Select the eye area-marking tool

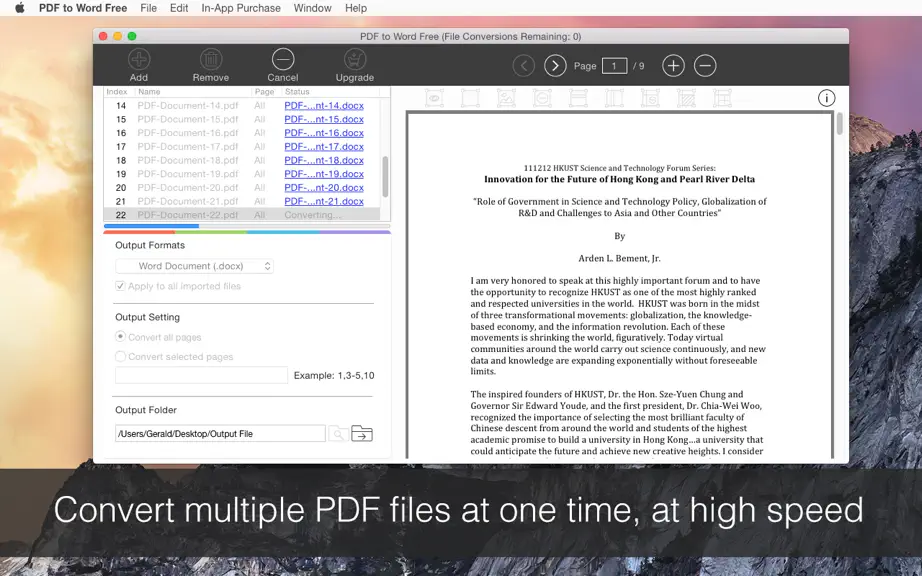pyautogui.click(x=435, y=98)
